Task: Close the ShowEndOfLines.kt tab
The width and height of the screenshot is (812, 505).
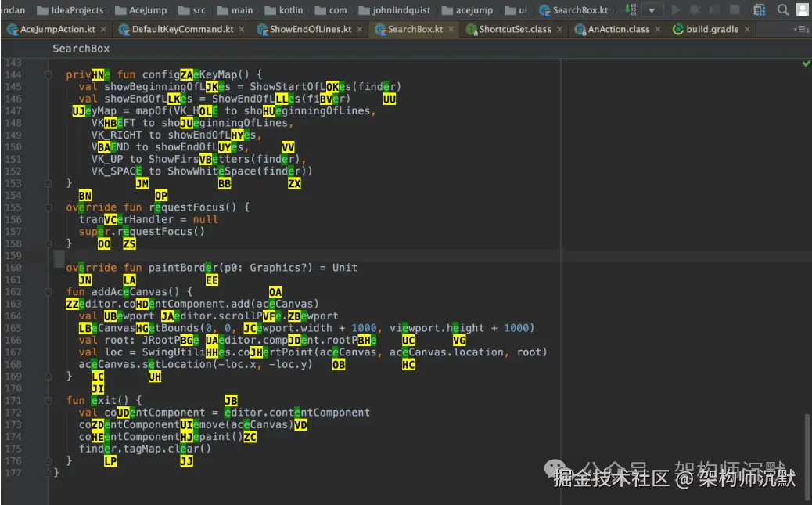Action: point(359,30)
